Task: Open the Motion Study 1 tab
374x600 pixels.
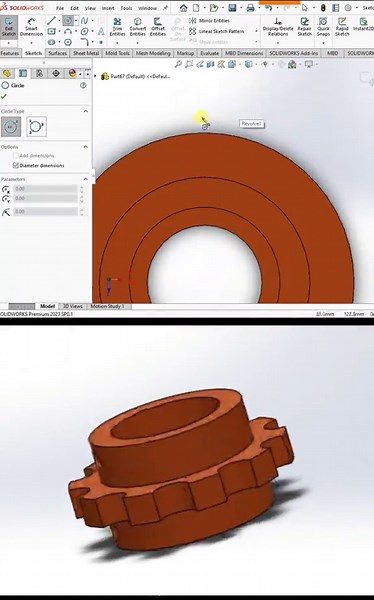Action: (107, 306)
